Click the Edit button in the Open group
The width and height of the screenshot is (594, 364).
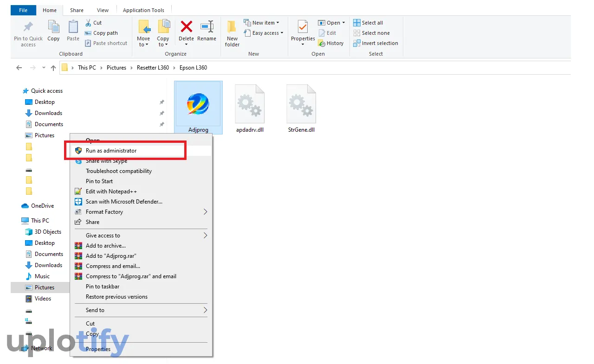pyautogui.click(x=327, y=33)
